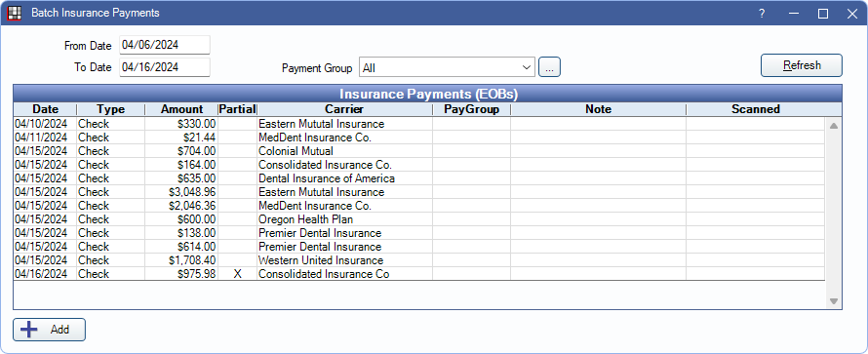
Task: Click the Partial column header
Action: pyautogui.click(x=238, y=109)
